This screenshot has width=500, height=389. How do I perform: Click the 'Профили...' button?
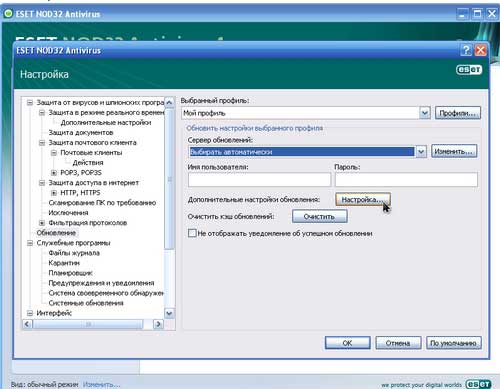tap(458, 113)
